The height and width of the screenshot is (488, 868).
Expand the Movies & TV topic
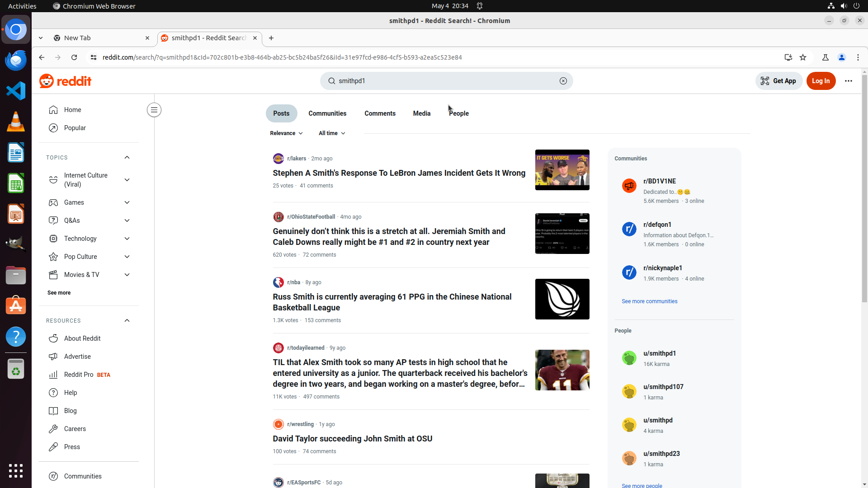[x=127, y=275]
